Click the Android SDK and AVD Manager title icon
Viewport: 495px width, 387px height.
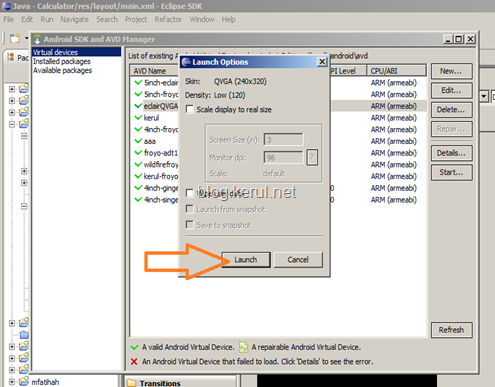37,39
